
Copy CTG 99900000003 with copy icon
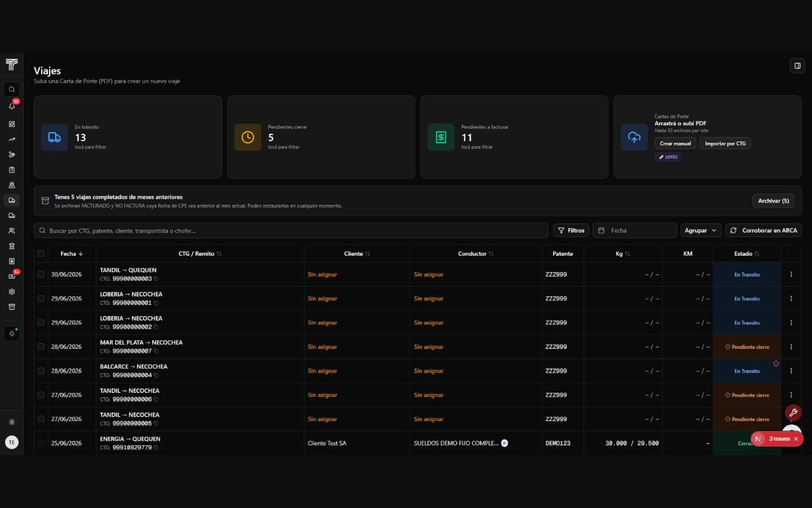pos(156,279)
